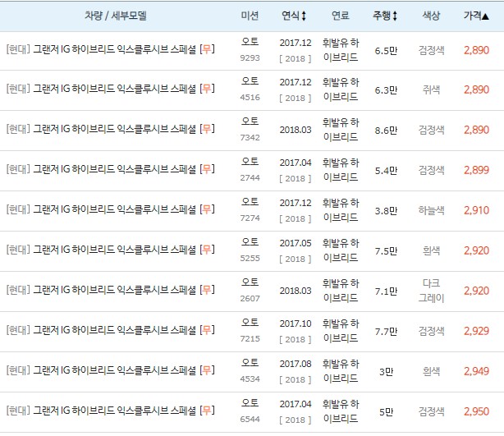Click the 2,929 price
This screenshot has width=504, height=436.
[x=476, y=331]
